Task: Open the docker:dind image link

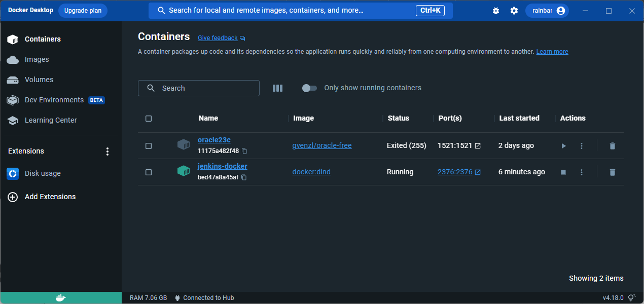Action: click(311, 172)
